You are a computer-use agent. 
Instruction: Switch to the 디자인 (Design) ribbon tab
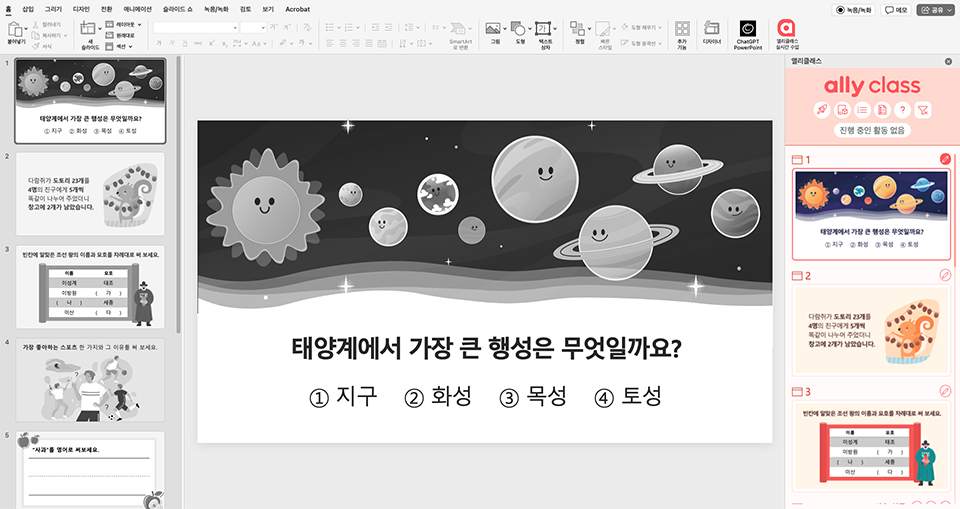pos(81,8)
